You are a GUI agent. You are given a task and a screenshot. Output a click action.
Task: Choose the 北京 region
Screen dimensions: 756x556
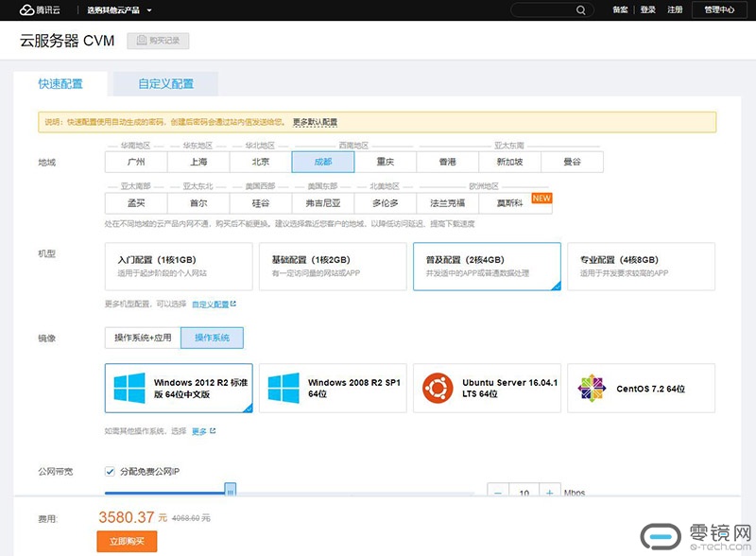pyautogui.click(x=261, y=162)
